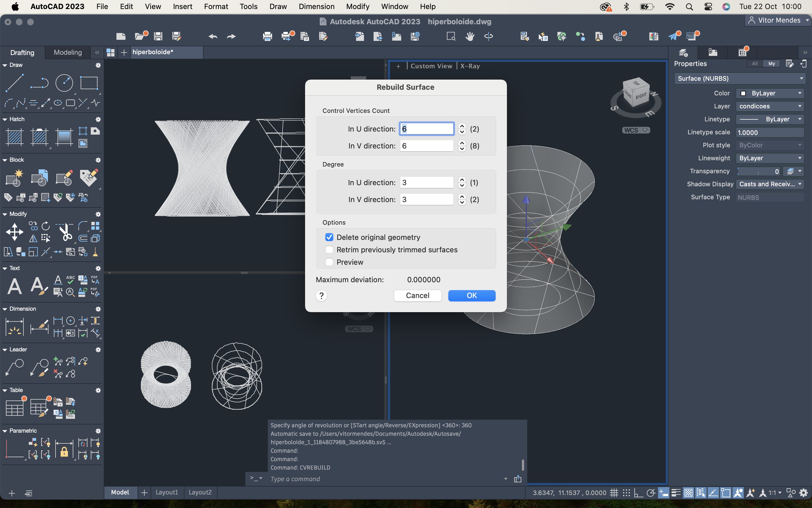Activate the 3D Orbit tool

coord(489,36)
